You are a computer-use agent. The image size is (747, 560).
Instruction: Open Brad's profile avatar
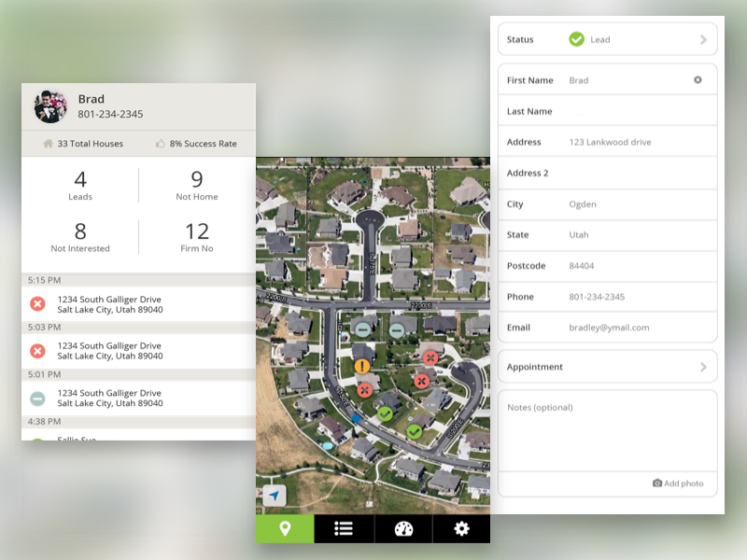click(50, 106)
